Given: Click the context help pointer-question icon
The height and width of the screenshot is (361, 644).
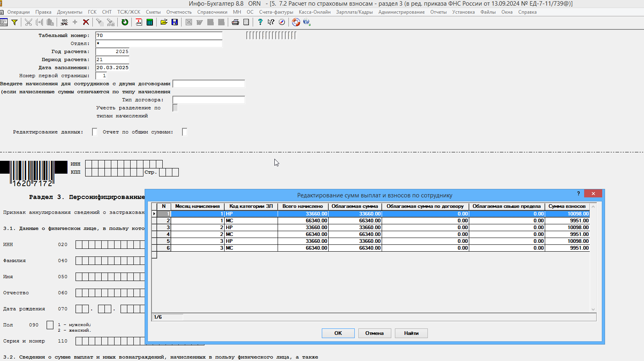Looking at the screenshot, I should click(271, 22).
